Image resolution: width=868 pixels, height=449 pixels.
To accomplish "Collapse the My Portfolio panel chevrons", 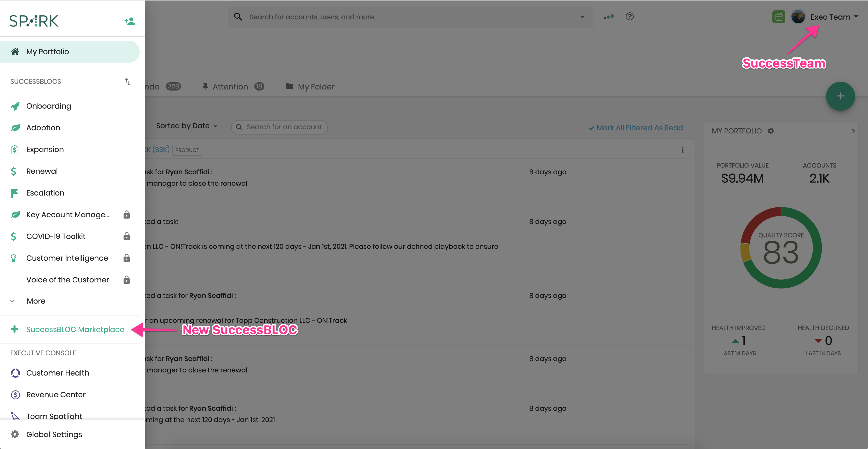I will click(853, 131).
